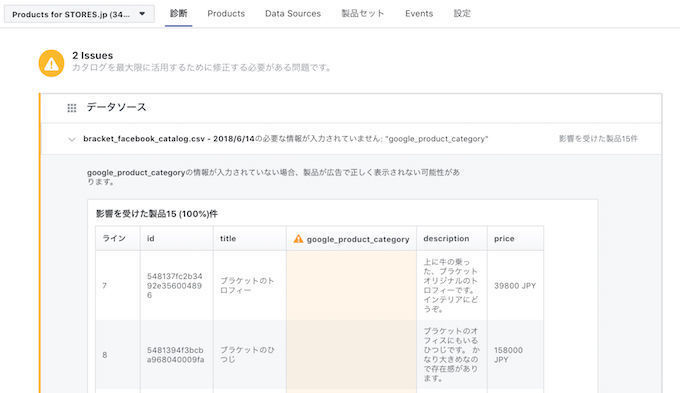Switch to the Events tab
680x393 pixels.
click(x=419, y=13)
